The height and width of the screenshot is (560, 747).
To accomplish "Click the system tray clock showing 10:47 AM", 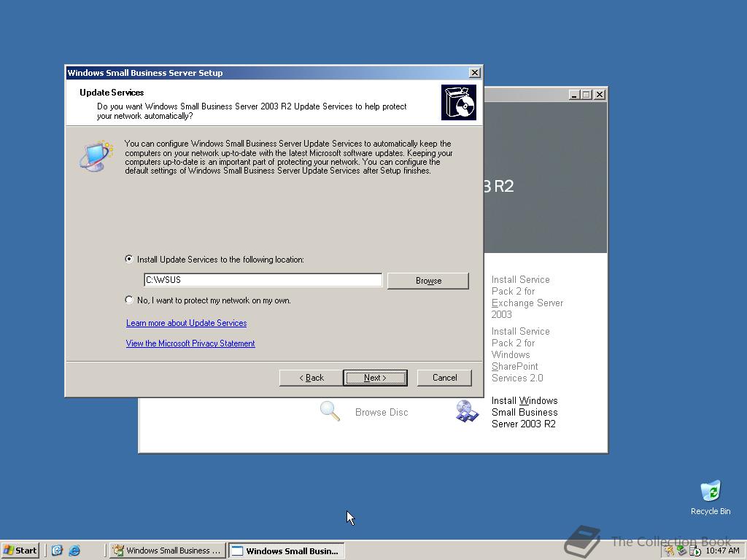I will pos(722,551).
